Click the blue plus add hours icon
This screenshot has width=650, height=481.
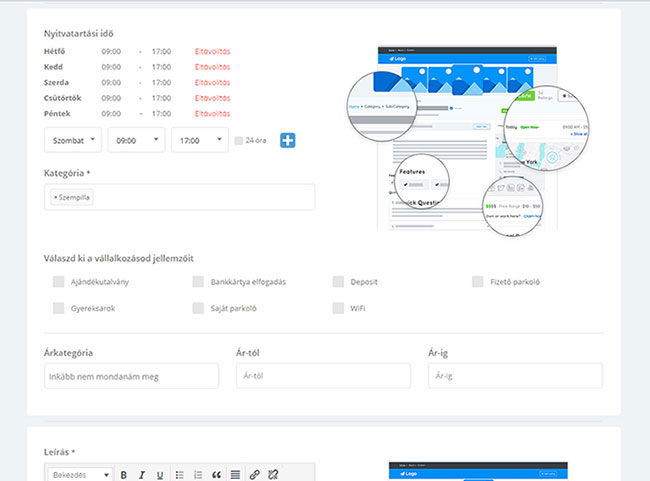click(x=288, y=140)
